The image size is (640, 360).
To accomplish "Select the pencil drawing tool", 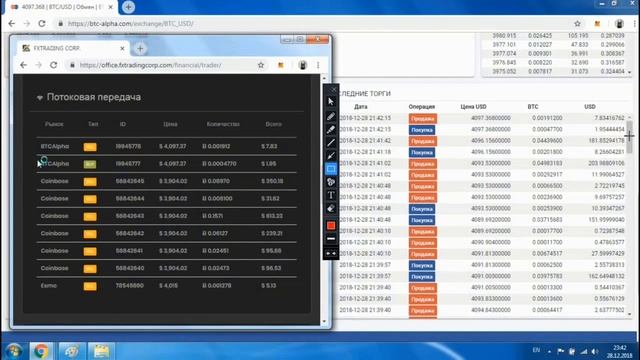I will pyautogui.click(x=331, y=116).
